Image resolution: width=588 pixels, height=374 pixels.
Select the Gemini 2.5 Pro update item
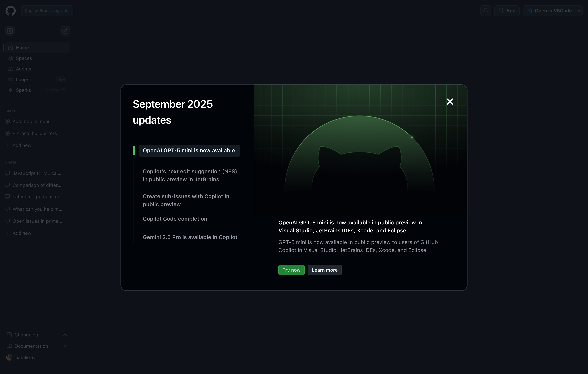pos(190,237)
